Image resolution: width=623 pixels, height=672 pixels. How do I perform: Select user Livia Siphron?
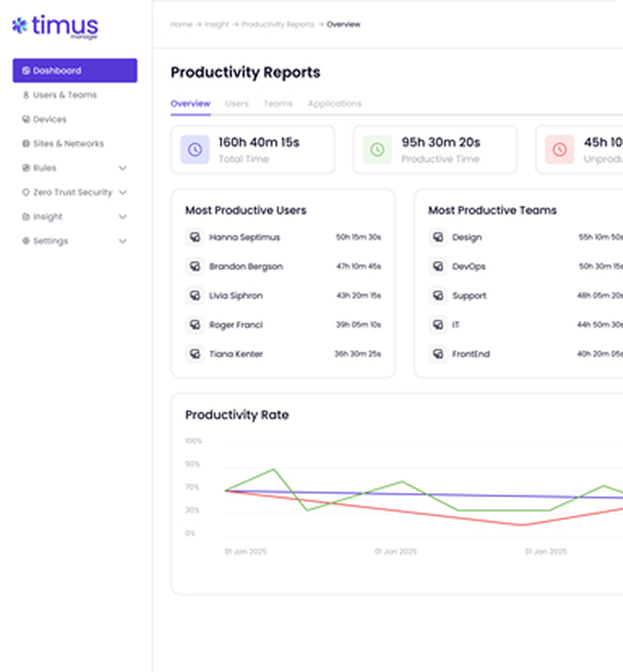[x=236, y=296]
